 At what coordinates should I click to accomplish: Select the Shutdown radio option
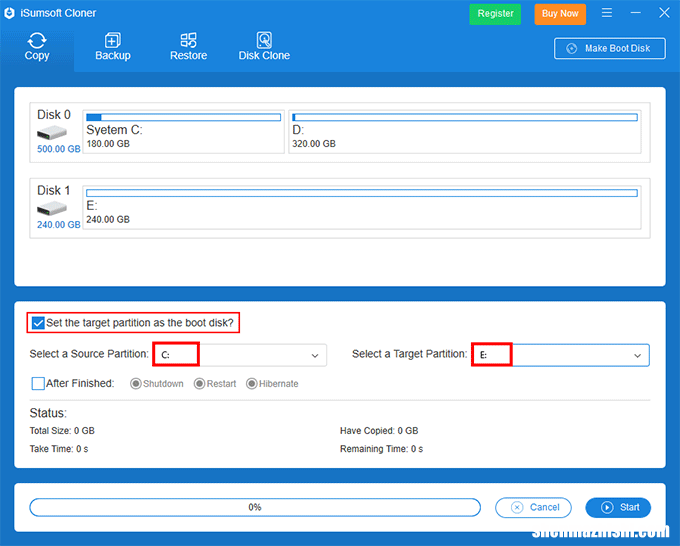[136, 384]
